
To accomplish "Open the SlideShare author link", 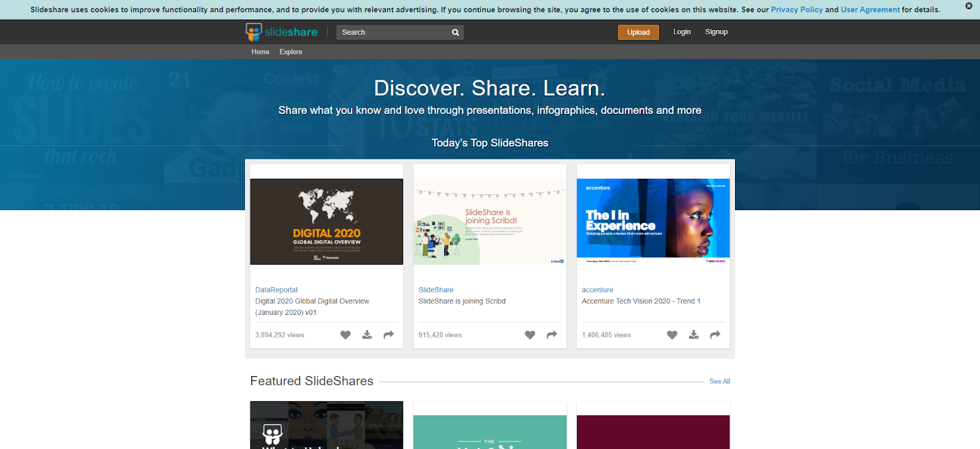I will click(x=436, y=290).
